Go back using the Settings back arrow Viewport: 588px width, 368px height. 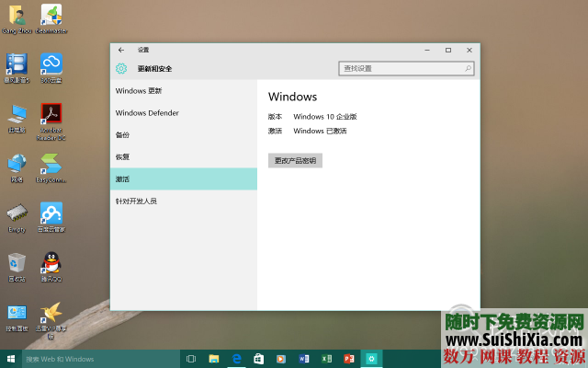pyautogui.click(x=120, y=50)
